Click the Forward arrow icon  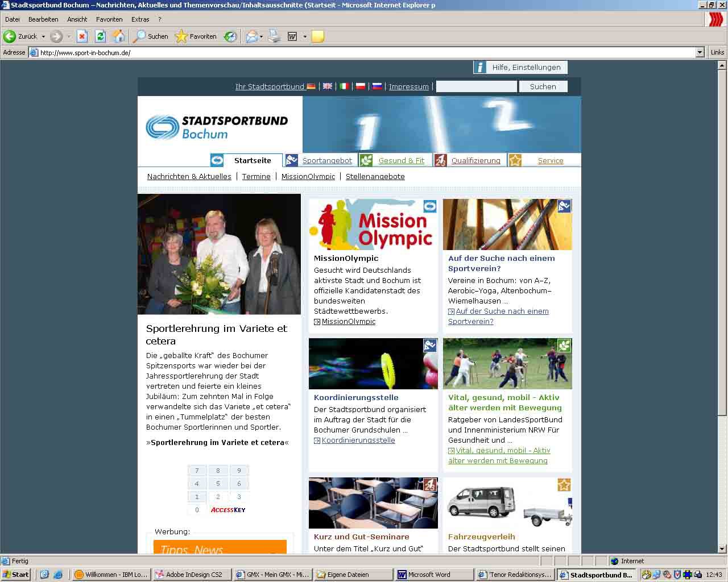click(56, 36)
